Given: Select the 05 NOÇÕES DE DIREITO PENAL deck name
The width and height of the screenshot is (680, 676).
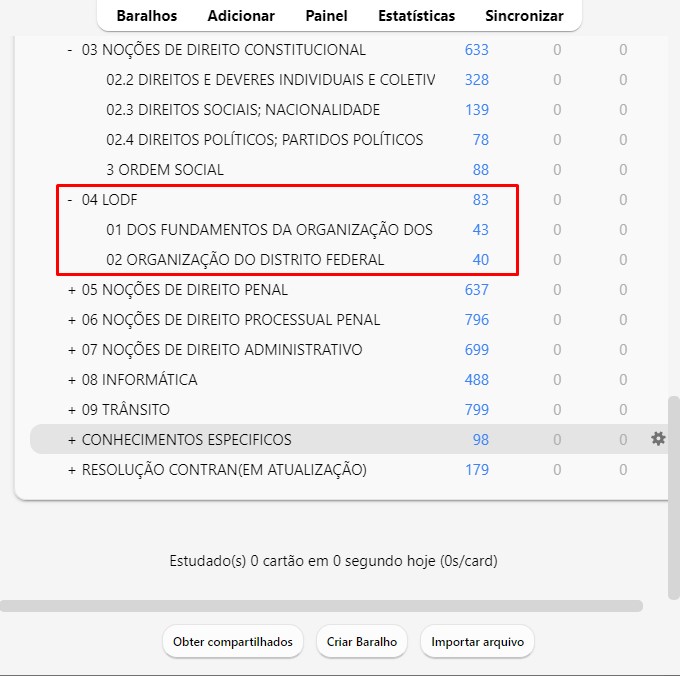Looking at the screenshot, I should tap(185, 289).
